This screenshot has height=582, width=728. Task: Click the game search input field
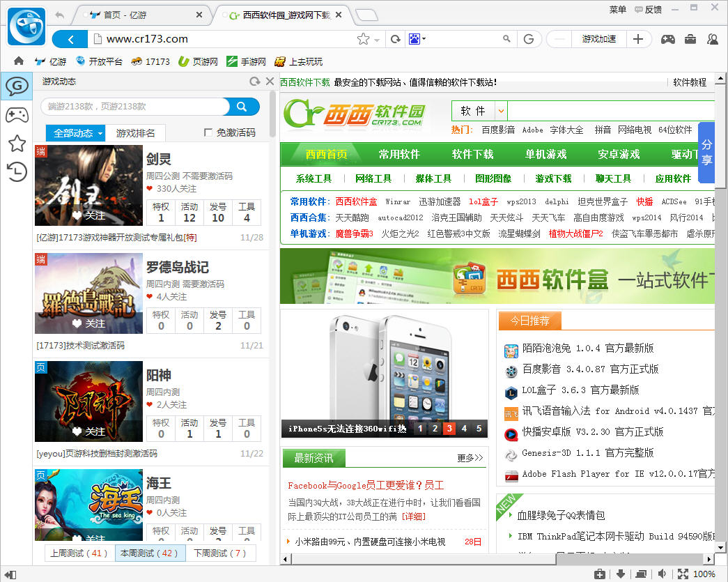pyautogui.click(x=134, y=107)
